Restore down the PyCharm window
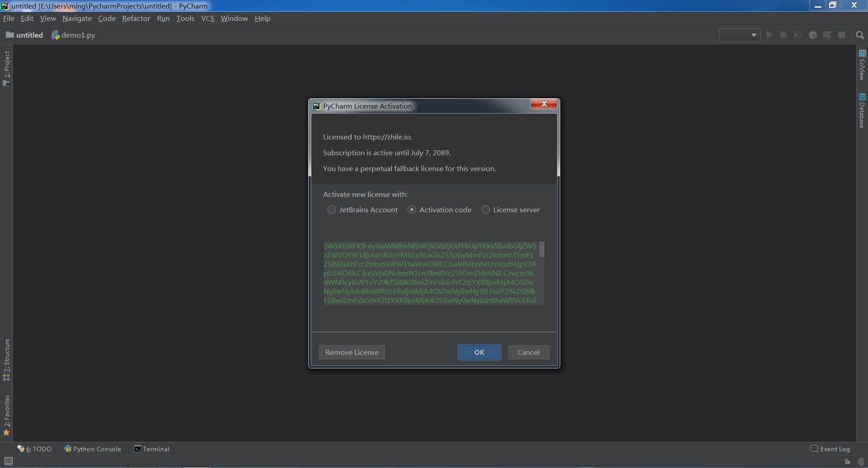The height and width of the screenshot is (468, 868). click(x=833, y=5)
